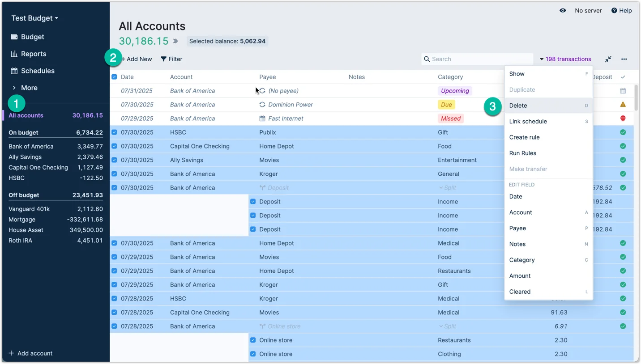Click inside the Search transactions field
This screenshot has width=641, height=364.
[x=477, y=59]
